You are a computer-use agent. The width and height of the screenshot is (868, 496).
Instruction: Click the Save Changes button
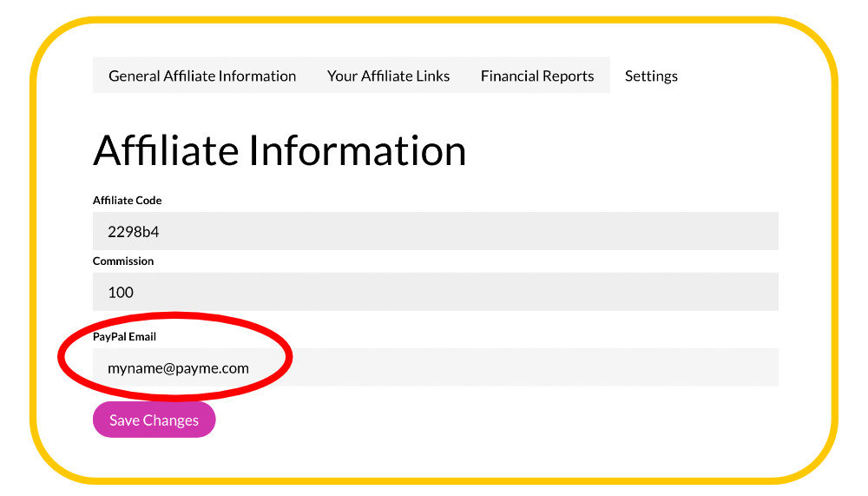(x=154, y=420)
